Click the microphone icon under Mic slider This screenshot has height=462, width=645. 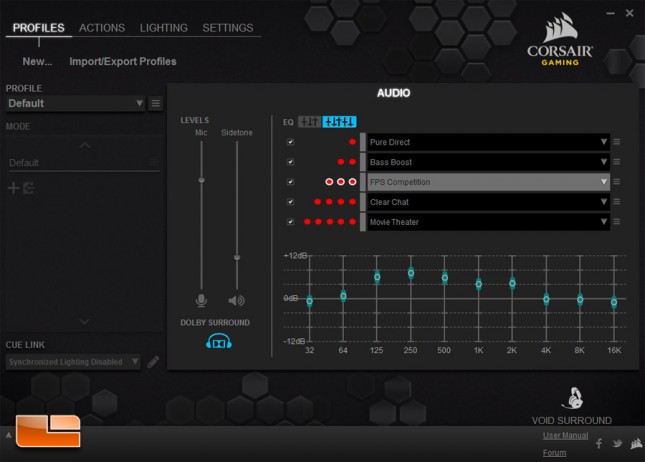(201, 301)
